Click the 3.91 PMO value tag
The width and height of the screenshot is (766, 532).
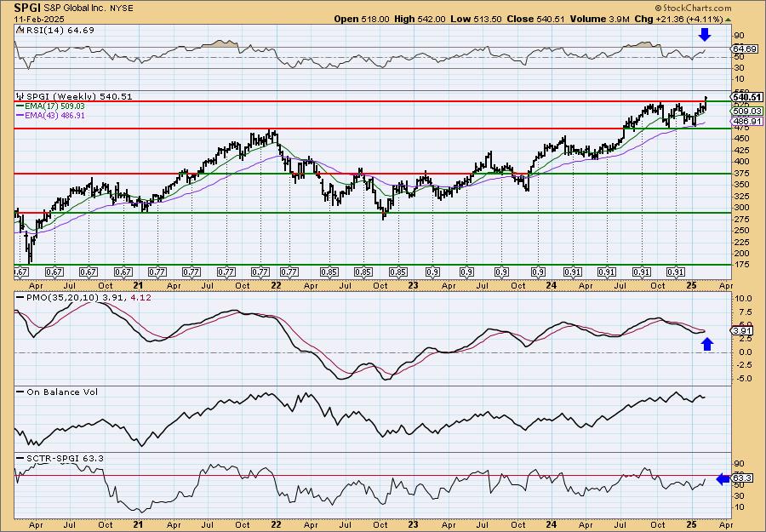(x=743, y=331)
